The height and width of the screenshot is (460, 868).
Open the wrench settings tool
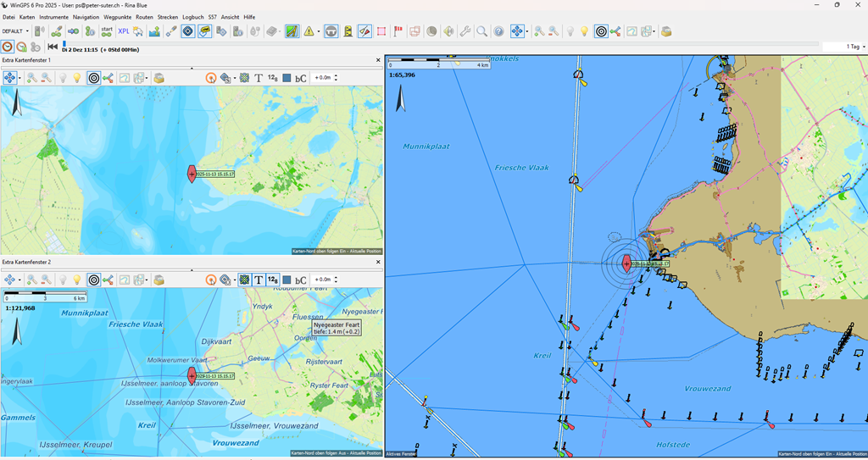pos(465,31)
